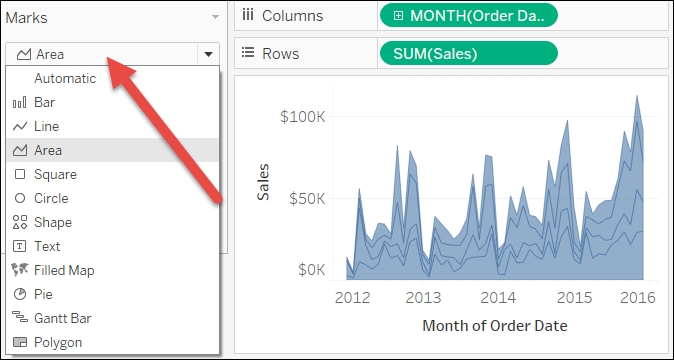Choose Gantt Bar mark type
Image resolution: width=674 pixels, height=360 pixels.
click(x=112, y=318)
